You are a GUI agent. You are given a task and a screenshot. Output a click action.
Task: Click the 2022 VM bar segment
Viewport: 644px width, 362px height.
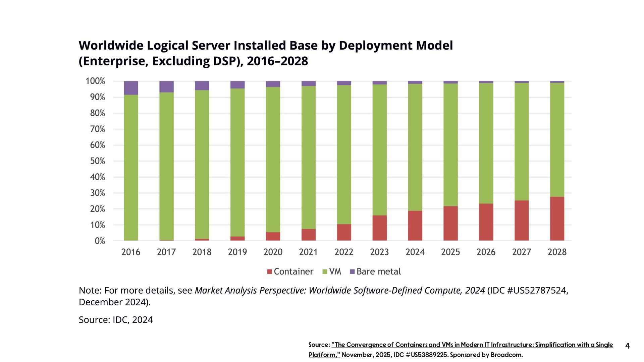point(344,154)
